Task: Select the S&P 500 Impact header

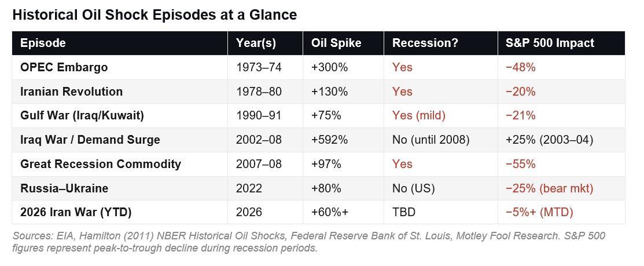Action: 549,43
